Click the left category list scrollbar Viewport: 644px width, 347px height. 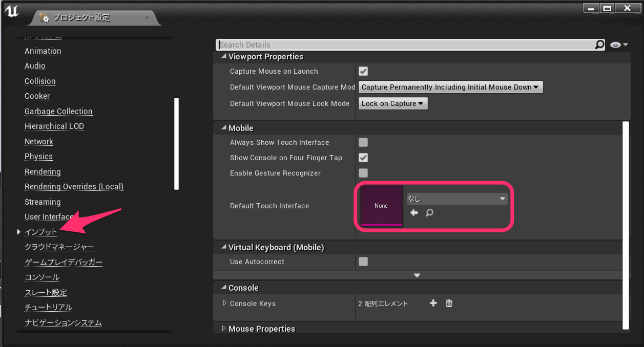click(x=177, y=144)
